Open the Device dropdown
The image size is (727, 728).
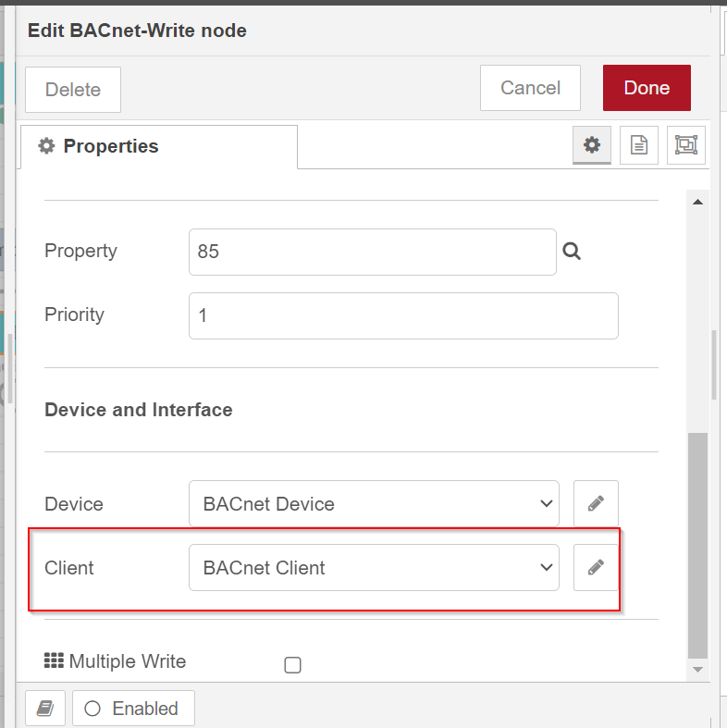374,503
